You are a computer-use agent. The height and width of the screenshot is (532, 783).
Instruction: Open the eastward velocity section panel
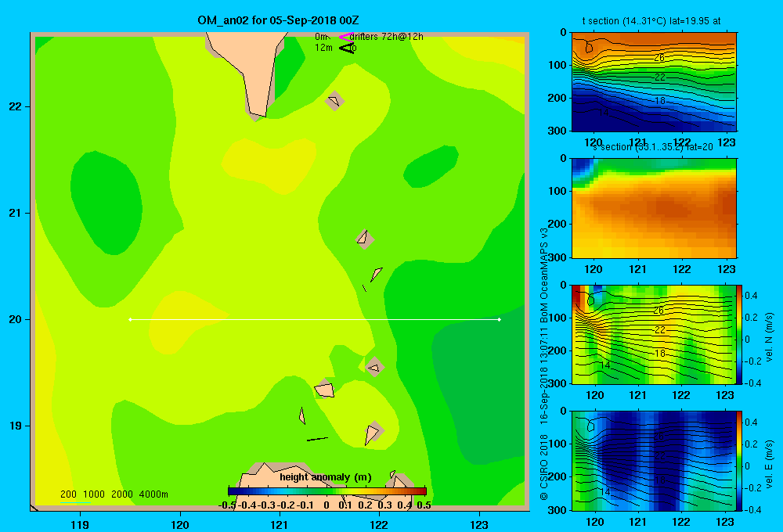pos(654,461)
